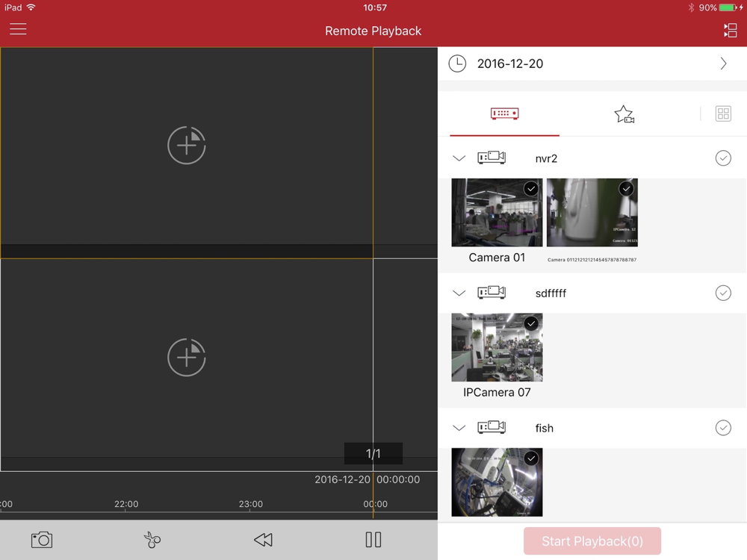This screenshot has height=560, width=747.
Task: Tap Start Playback(0) button
Action: pos(592,541)
